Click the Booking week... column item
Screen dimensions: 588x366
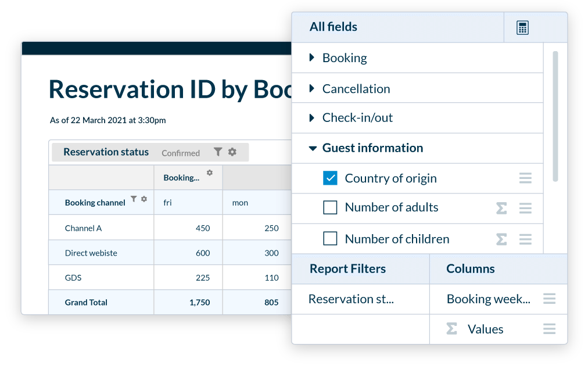coord(488,299)
